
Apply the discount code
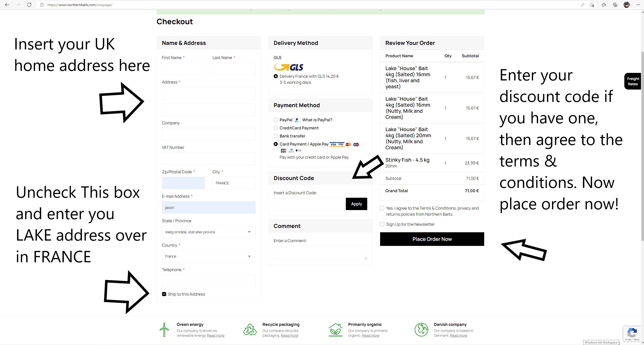(x=356, y=204)
